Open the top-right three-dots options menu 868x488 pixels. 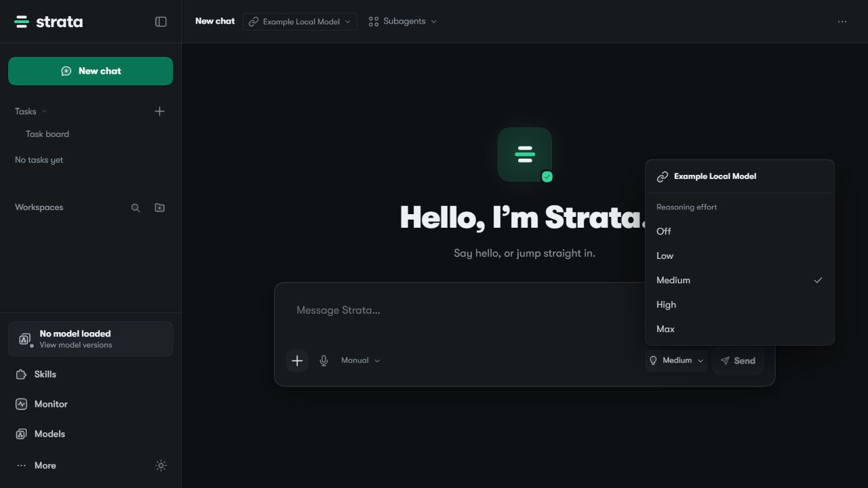point(842,22)
